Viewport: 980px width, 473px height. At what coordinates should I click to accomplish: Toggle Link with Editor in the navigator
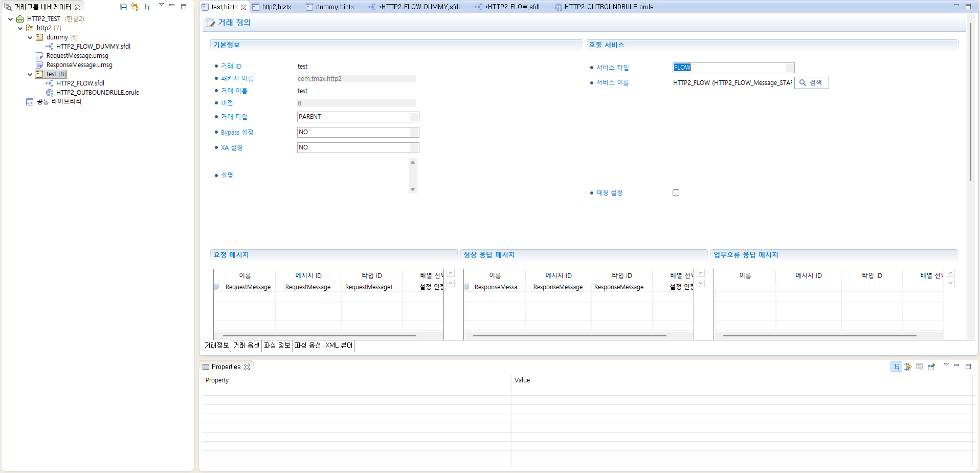tap(135, 7)
